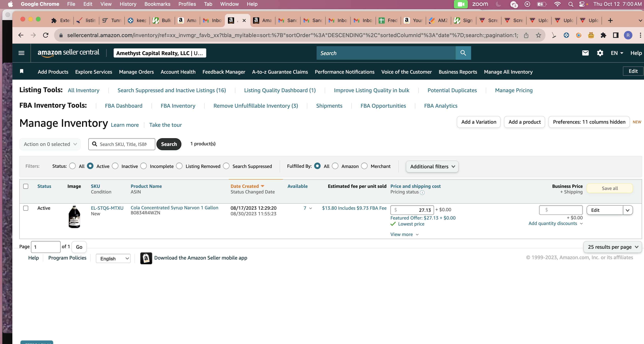
Task: Click the magnifier search button in header
Action: (x=463, y=53)
